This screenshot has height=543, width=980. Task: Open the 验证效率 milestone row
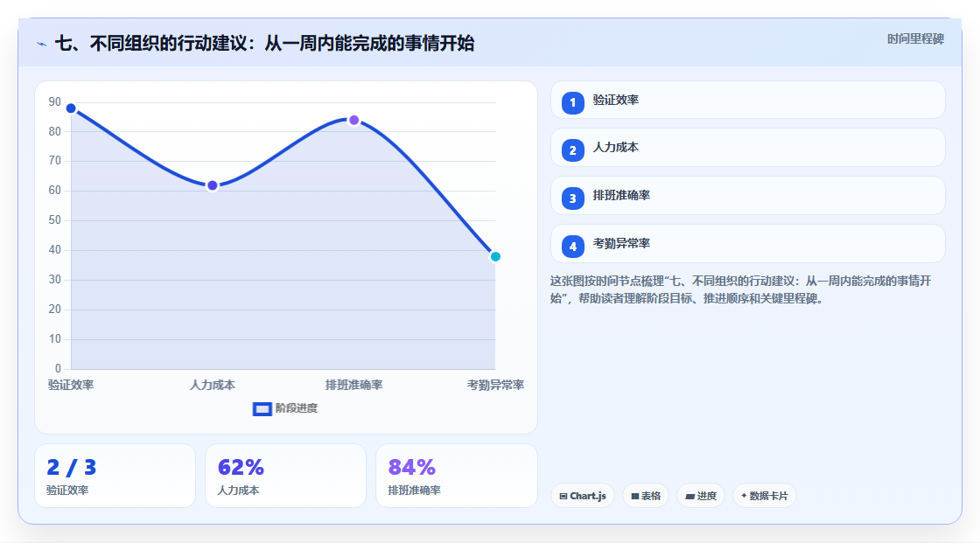747,100
